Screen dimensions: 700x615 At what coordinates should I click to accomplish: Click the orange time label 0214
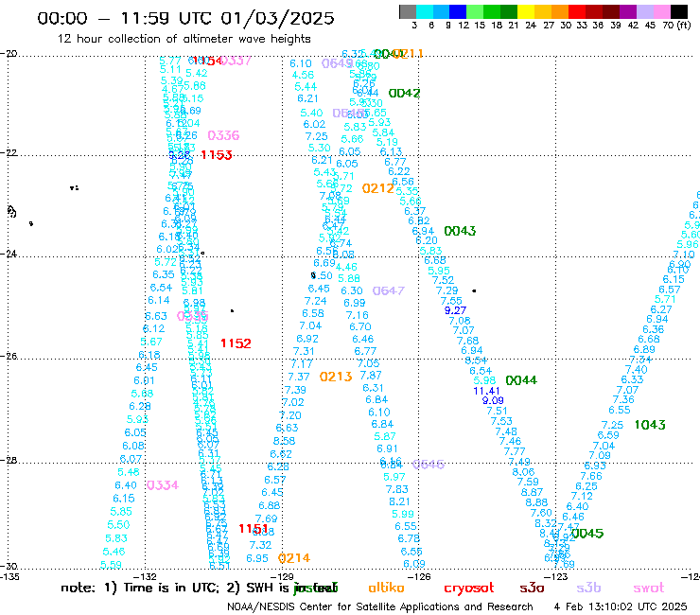coord(294,559)
